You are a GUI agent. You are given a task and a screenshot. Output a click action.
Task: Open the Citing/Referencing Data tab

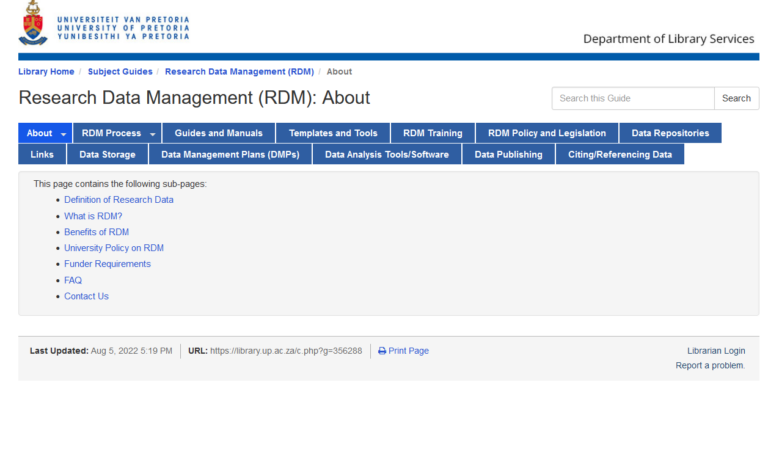[619, 154]
